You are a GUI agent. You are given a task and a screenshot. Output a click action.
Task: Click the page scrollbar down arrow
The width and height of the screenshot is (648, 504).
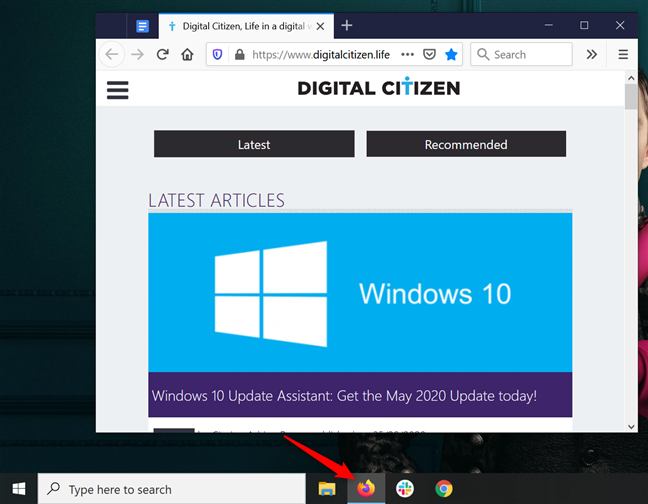(x=631, y=427)
